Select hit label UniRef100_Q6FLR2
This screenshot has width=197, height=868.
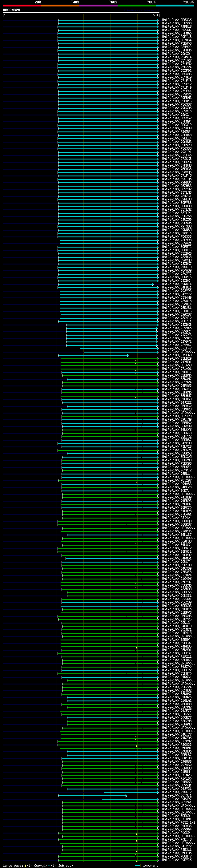click(x=177, y=671)
